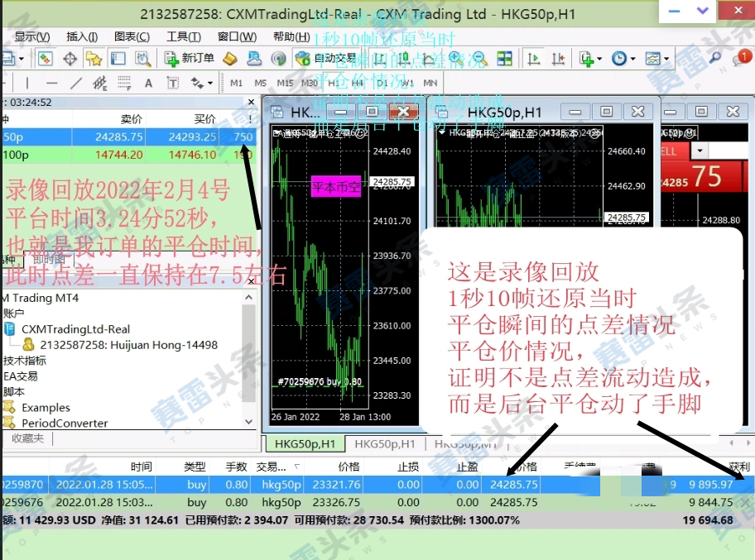The width and height of the screenshot is (755, 560).
Task: Toggle the Navigator panel star-folder icon
Action: tap(94, 59)
